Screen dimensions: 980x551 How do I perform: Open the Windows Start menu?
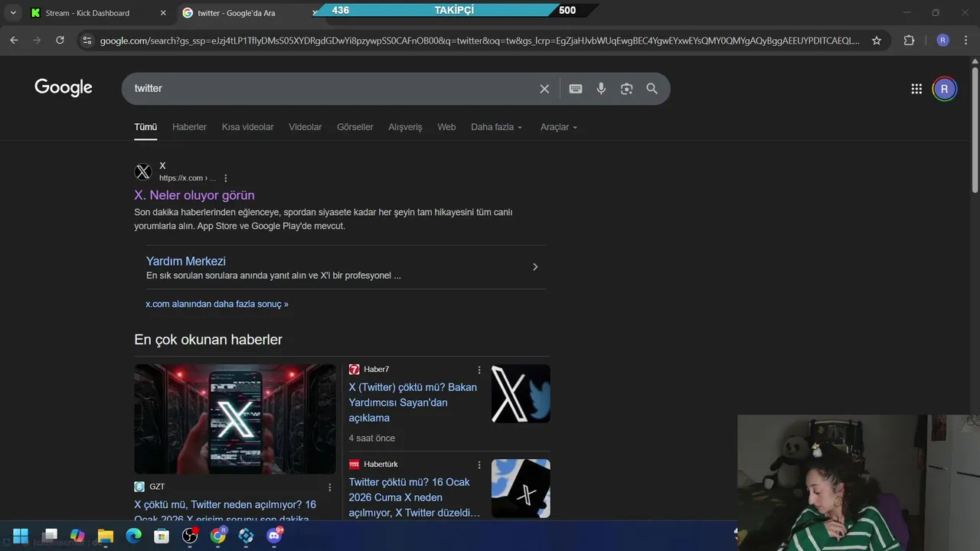(x=21, y=536)
